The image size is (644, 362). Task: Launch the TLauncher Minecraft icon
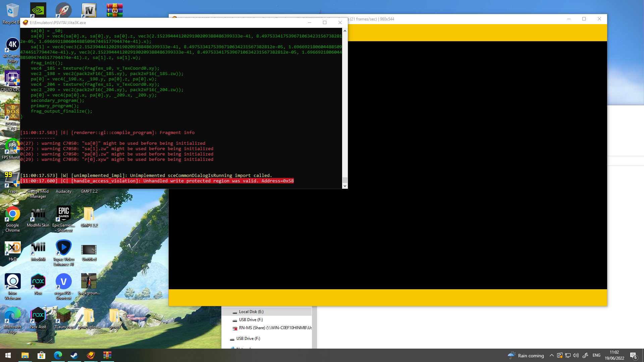click(63, 316)
